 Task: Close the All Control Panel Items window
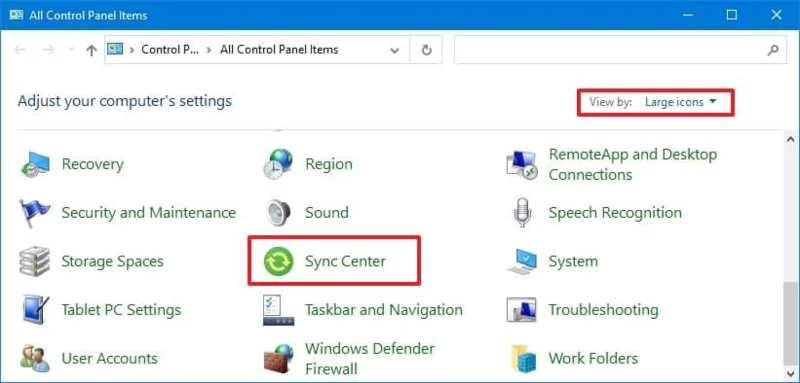[777, 15]
